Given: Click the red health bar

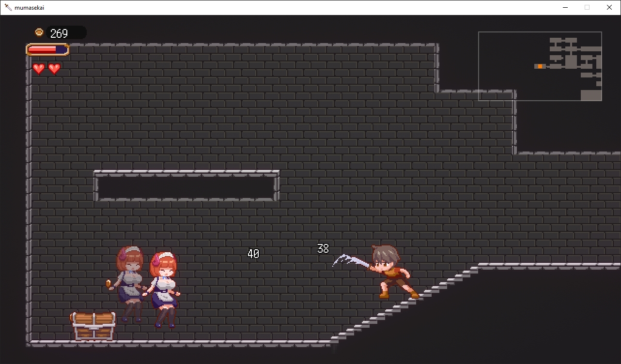Looking at the screenshot, I should (x=47, y=49).
